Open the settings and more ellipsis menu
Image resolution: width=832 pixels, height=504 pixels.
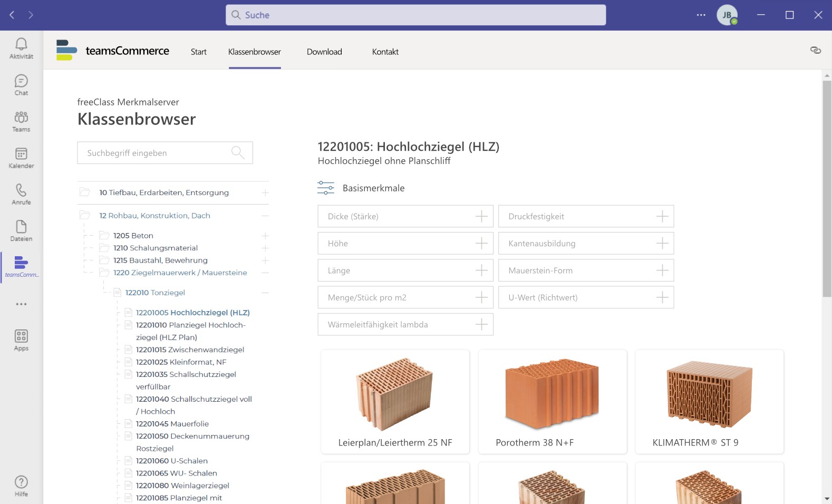click(x=701, y=15)
